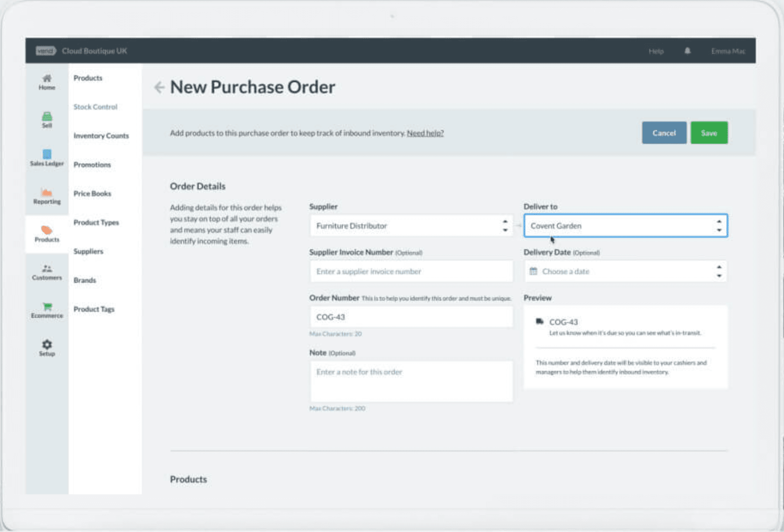Click the Max Characters: 200 hint
Image resolution: width=784 pixels, height=532 pixels.
pyautogui.click(x=337, y=408)
